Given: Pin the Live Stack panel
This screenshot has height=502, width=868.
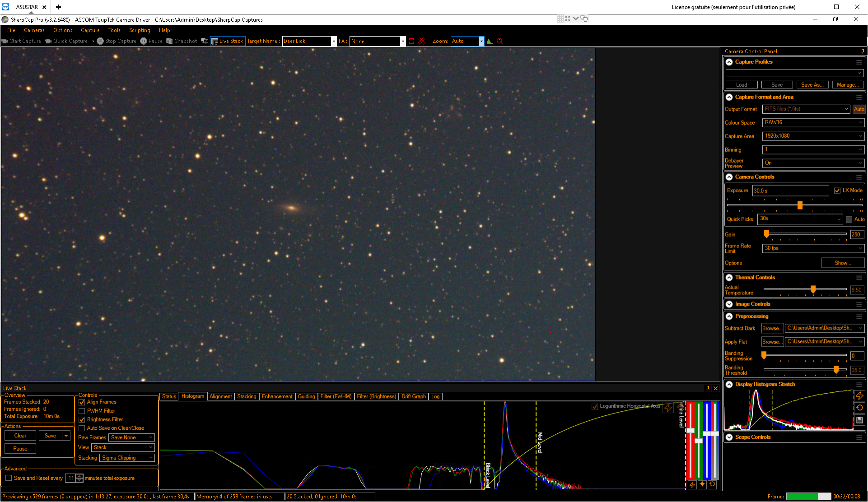Looking at the screenshot, I should (x=708, y=388).
